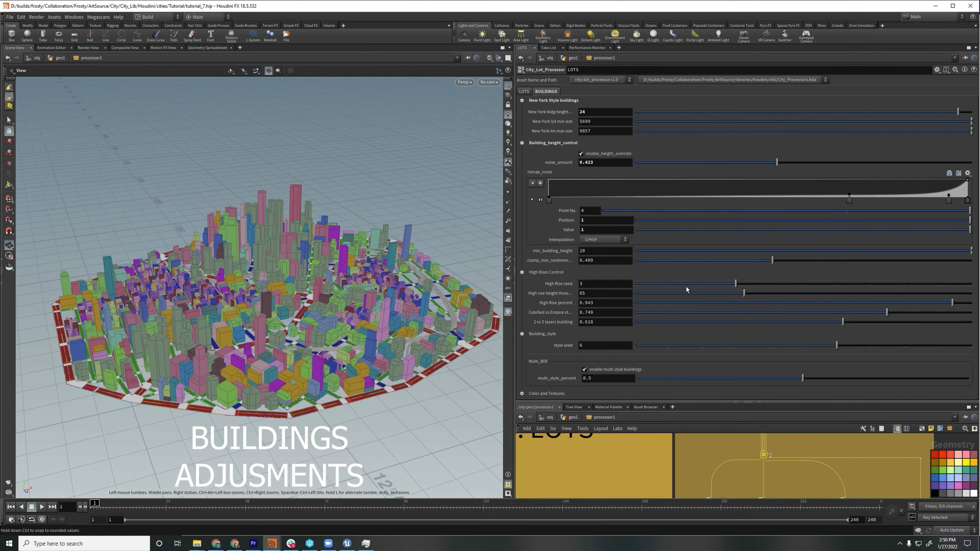Switch to the LOTS parameter tab

(524, 91)
